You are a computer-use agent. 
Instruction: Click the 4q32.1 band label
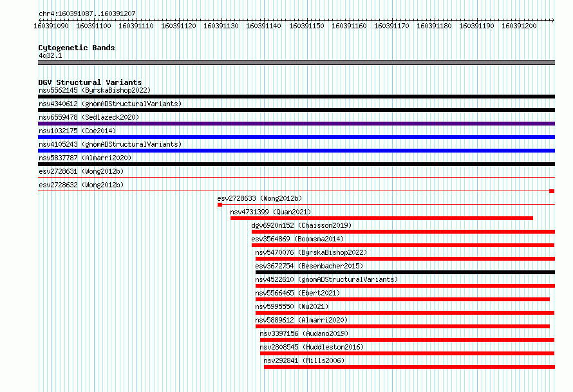click(x=50, y=55)
